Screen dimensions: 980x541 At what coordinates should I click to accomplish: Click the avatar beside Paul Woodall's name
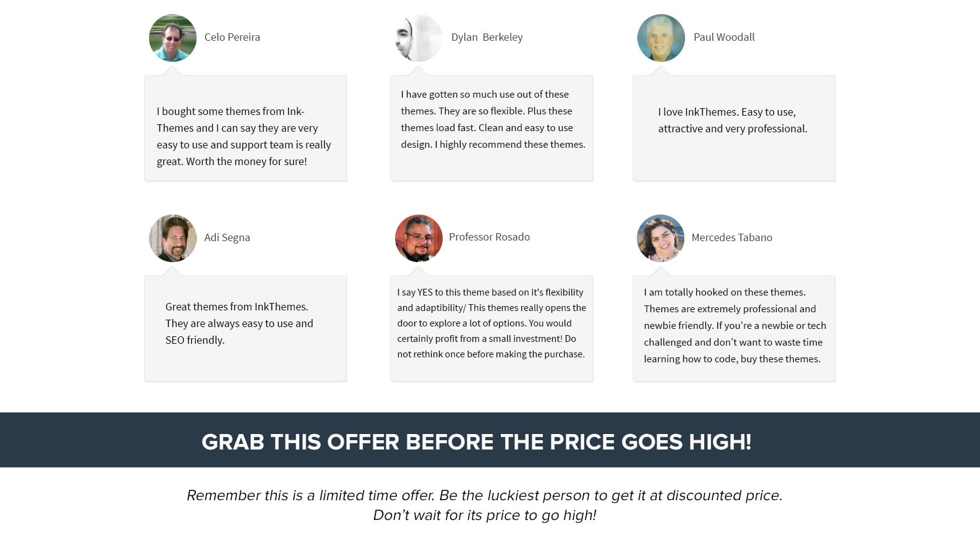(661, 38)
